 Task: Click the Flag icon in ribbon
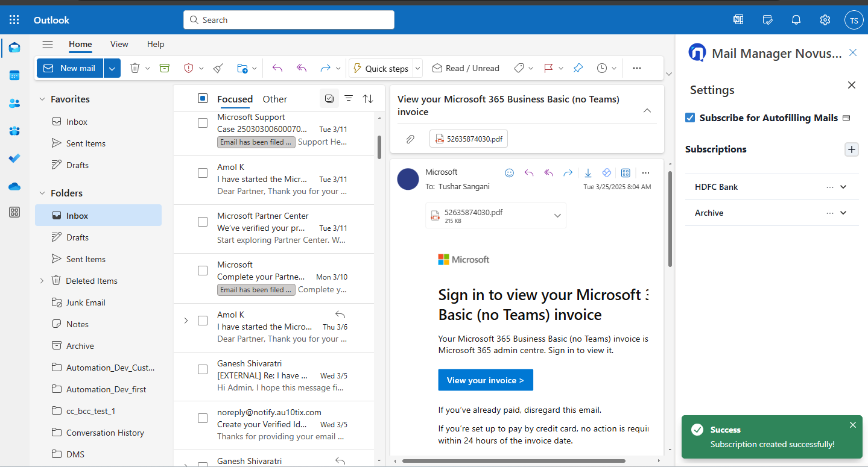(x=548, y=68)
